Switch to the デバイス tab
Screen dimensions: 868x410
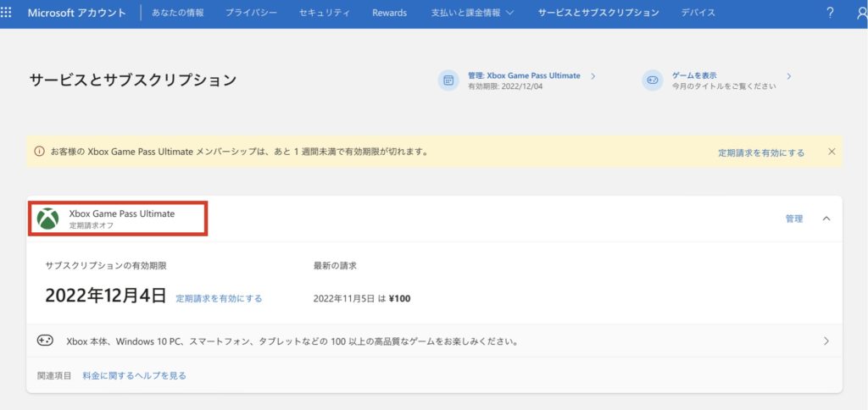[x=698, y=13]
